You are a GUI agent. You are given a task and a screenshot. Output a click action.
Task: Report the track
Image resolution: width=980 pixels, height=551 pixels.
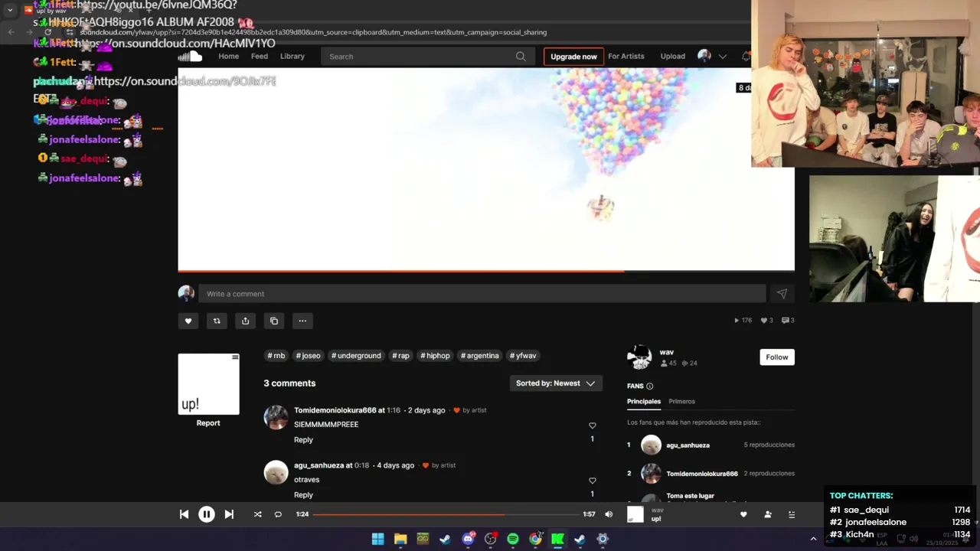coord(208,423)
